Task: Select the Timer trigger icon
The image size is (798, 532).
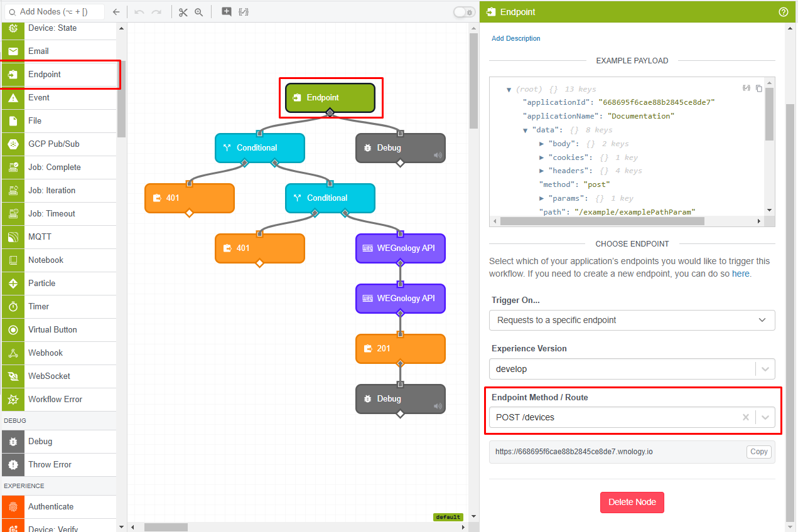Action: pyautogui.click(x=13, y=306)
